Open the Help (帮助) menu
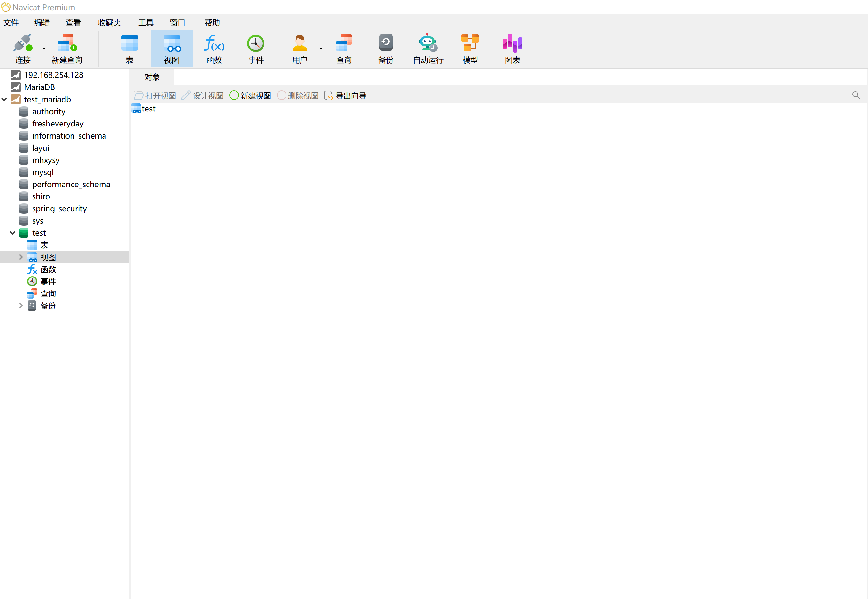The image size is (868, 599). (212, 23)
